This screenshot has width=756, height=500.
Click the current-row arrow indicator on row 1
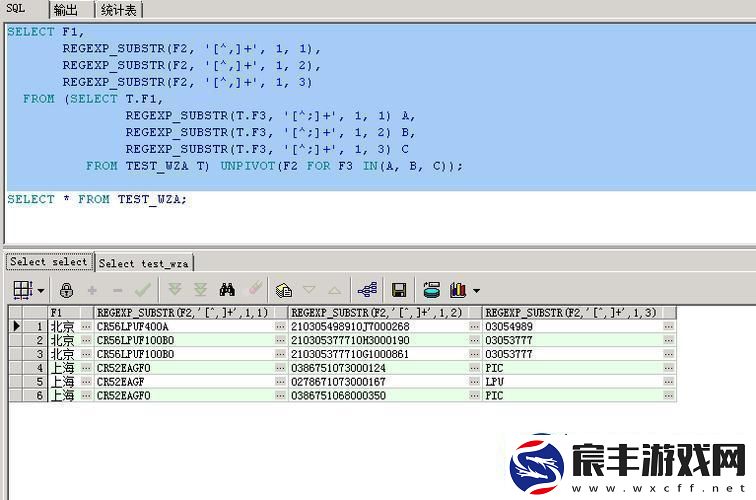(x=16, y=326)
